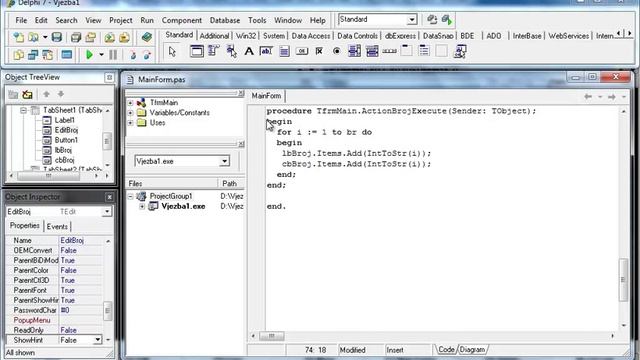Screen dimensions: 640x360
Task: Select the ActionList component icon
Action: coord(460,51)
